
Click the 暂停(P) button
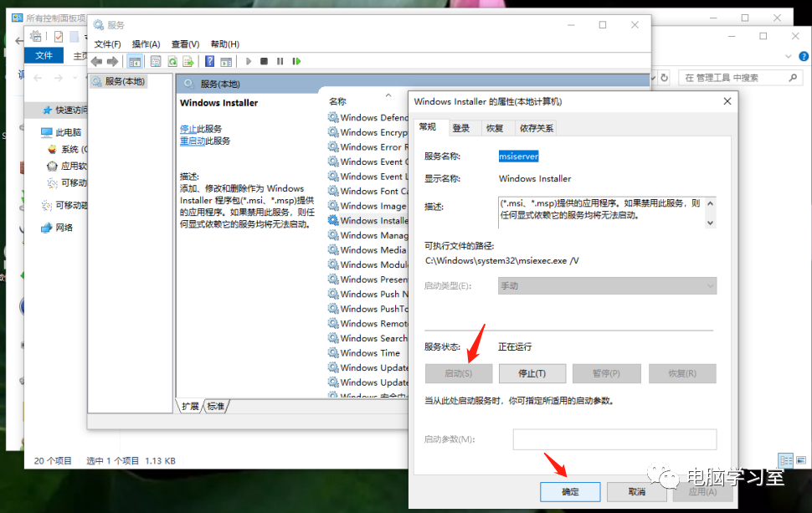tap(606, 373)
